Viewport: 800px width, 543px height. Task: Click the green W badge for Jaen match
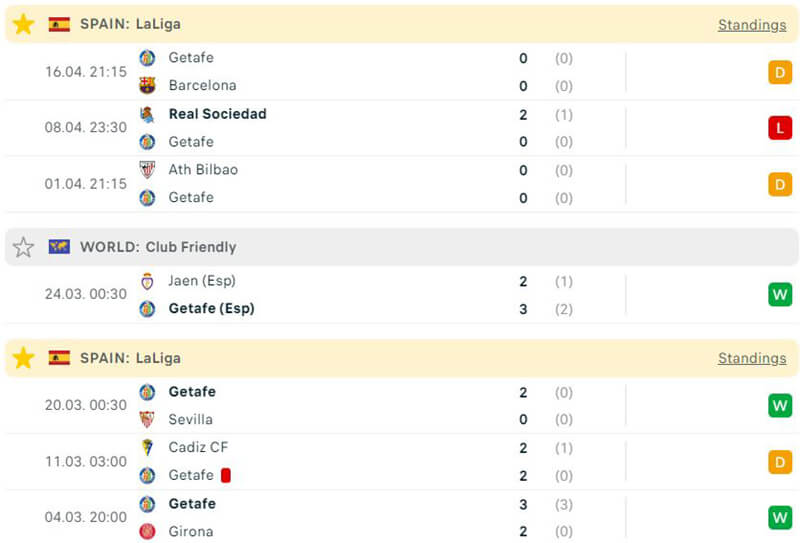click(780, 295)
